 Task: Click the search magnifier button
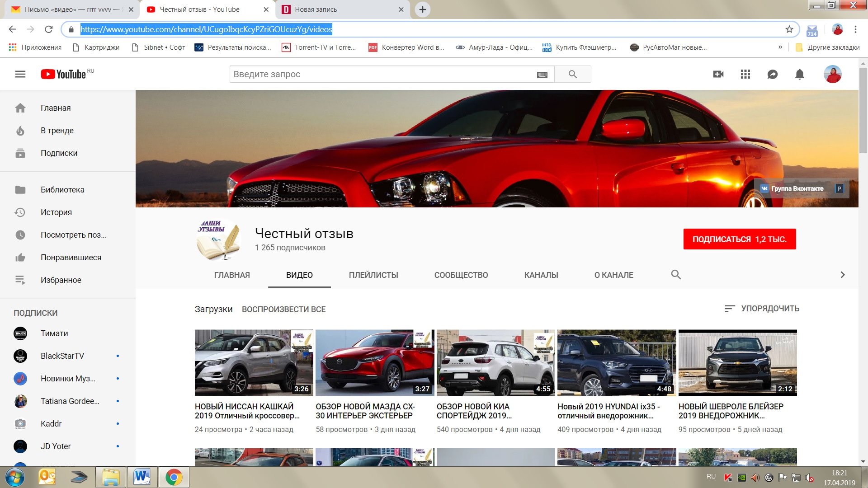(x=572, y=74)
